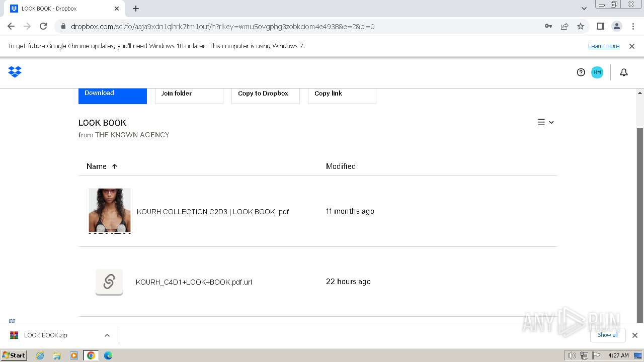Viewport: 644px width, 362px height.
Task: Click the site lock icon in address bar
Action: [63, 26]
